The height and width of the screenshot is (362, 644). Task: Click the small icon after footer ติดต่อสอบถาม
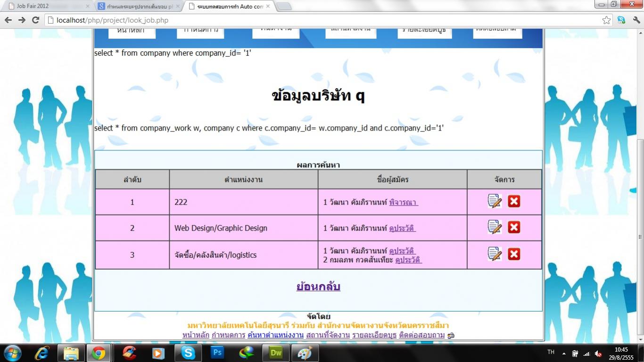[x=451, y=336]
